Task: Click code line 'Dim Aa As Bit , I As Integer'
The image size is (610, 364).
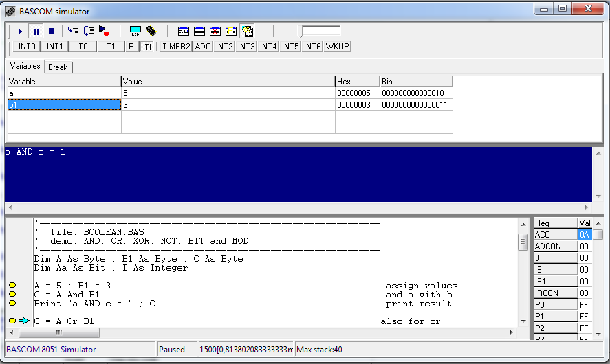Action: [111, 268]
